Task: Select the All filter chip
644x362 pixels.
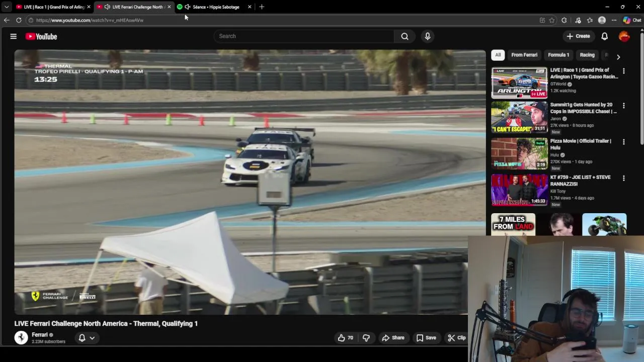Action: [x=498, y=55]
